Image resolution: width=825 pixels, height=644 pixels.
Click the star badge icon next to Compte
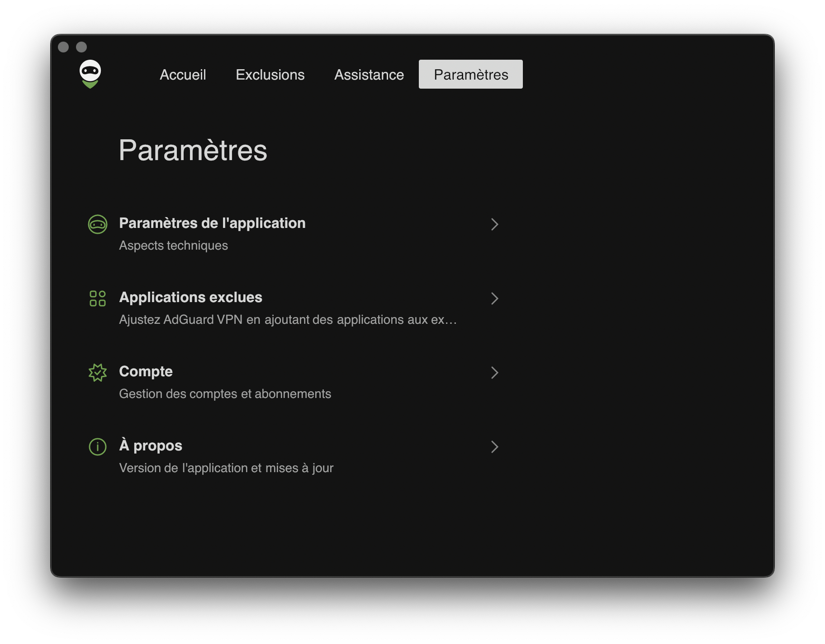pos(98,373)
